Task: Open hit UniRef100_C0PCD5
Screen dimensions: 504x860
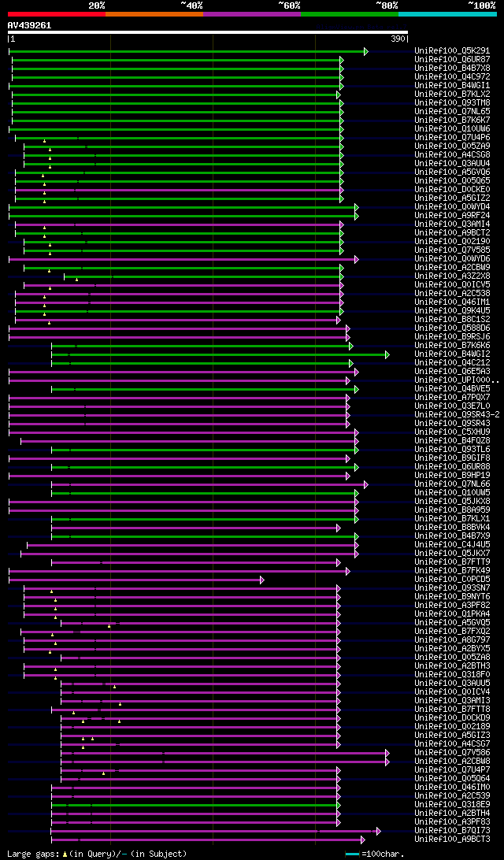Action: pyautogui.click(x=453, y=579)
